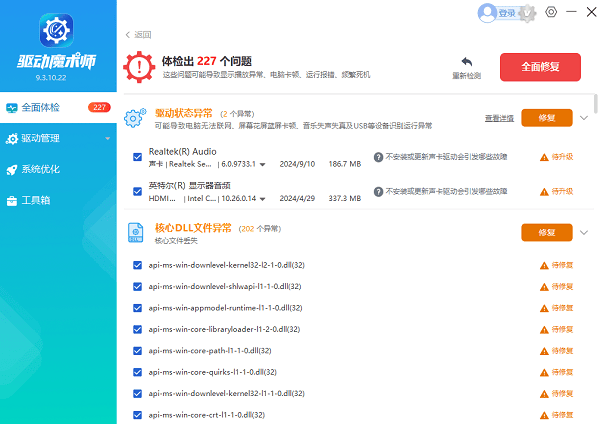Open the 工具箱 sidebar item
The height and width of the screenshot is (424, 600).
(58, 201)
